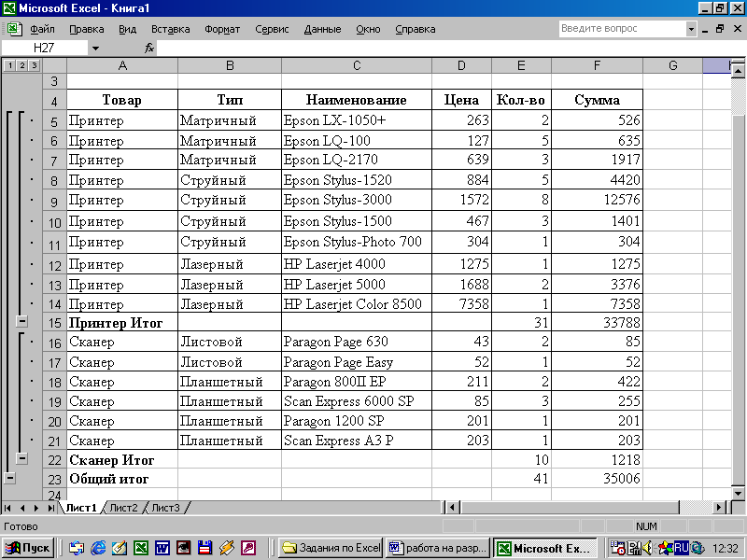Screen dimensions: 747x560
Task: Go to first sheet tab navigation arrow
Action: [x=7, y=508]
